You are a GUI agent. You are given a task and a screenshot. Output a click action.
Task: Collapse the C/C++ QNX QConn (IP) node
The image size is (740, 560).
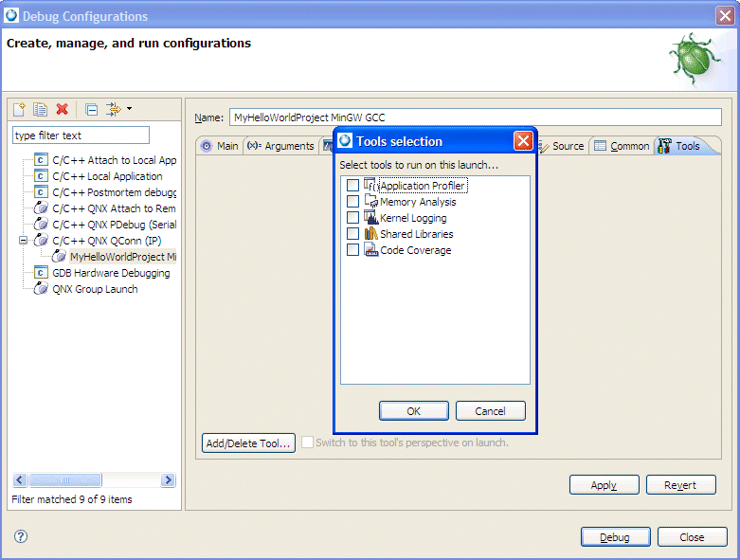click(x=24, y=241)
